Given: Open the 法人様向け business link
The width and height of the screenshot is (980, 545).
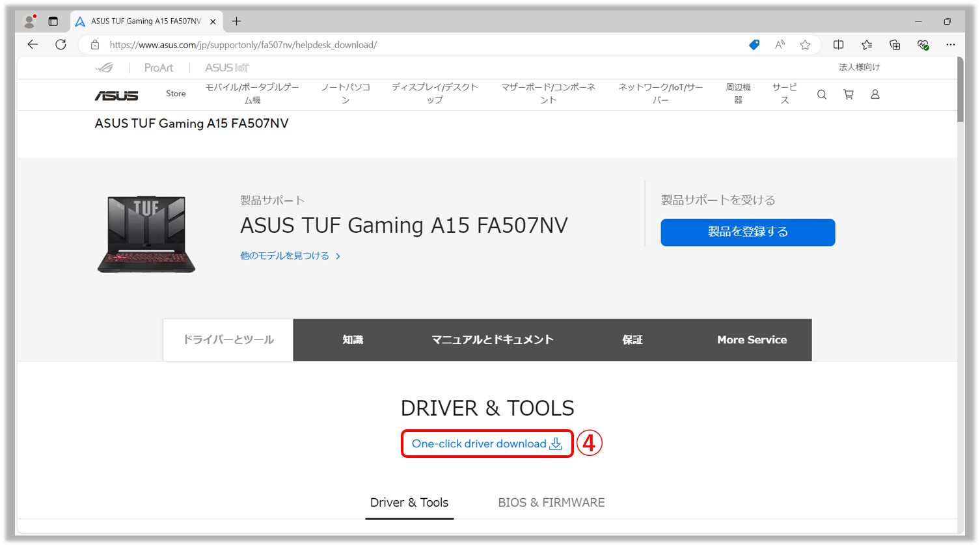Looking at the screenshot, I should pos(859,67).
